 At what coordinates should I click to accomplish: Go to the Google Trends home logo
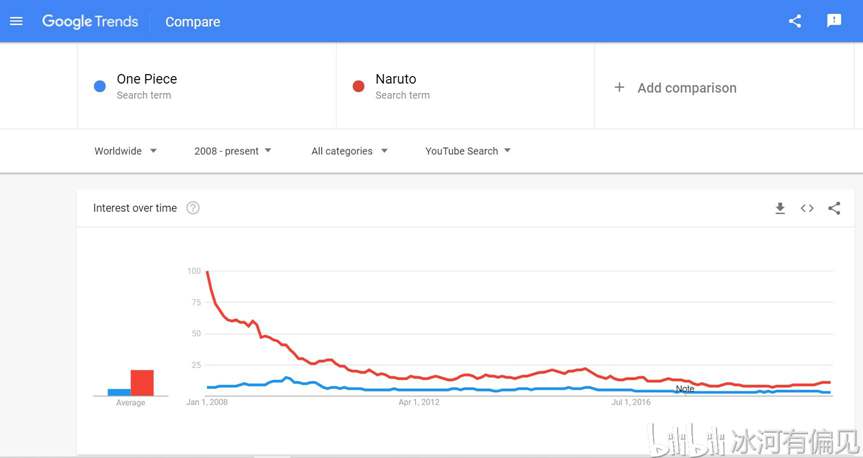pos(90,21)
